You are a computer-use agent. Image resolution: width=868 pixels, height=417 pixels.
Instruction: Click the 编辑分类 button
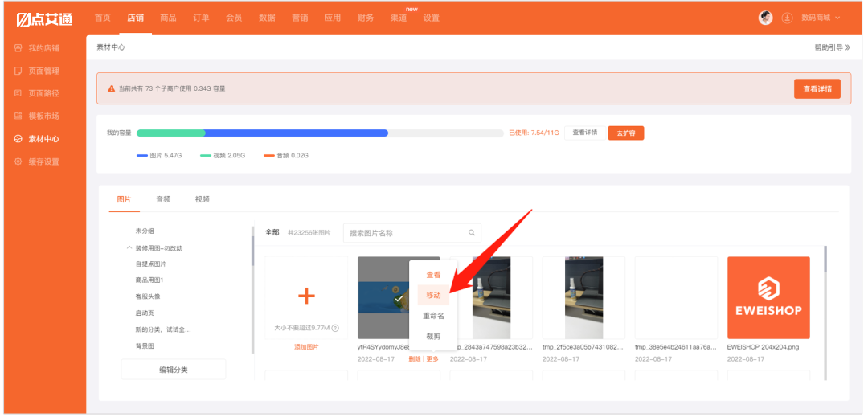[174, 370]
